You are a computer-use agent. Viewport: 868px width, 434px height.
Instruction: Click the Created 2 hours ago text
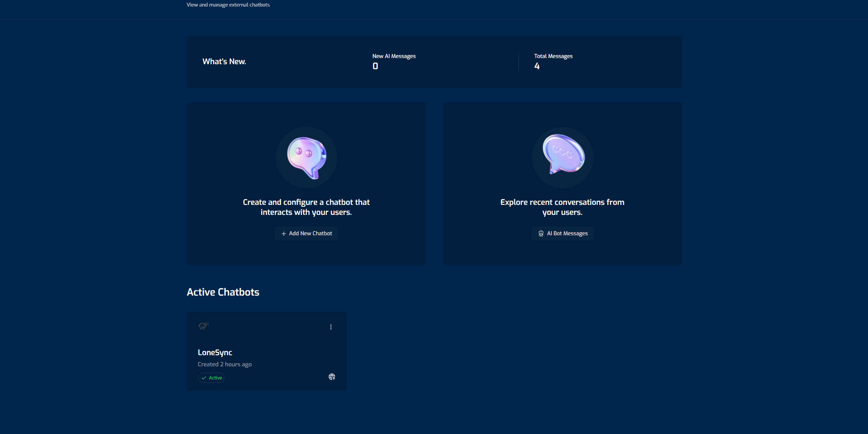point(225,364)
